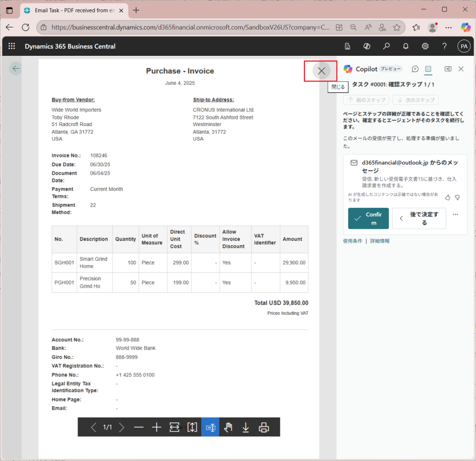The image size is (476, 461).
Task: Open the PA user account avatar
Action: click(464, 46)
